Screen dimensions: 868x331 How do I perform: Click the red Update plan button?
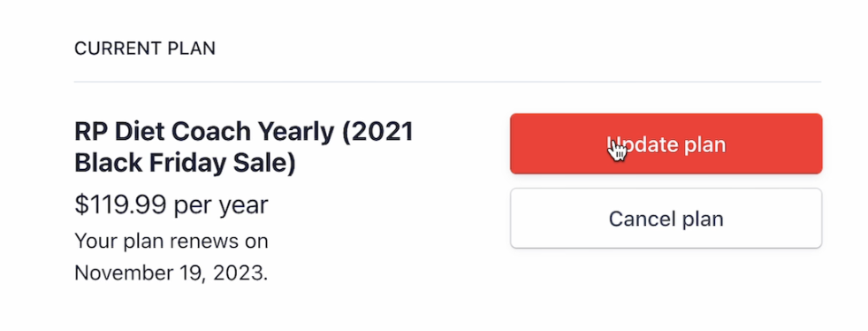pos(666,143)
